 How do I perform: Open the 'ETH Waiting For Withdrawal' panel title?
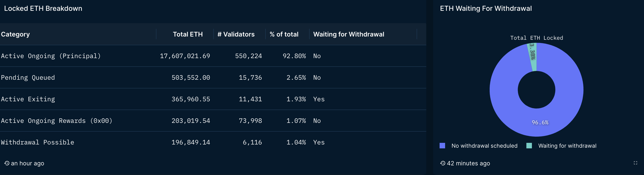(486, 8)
